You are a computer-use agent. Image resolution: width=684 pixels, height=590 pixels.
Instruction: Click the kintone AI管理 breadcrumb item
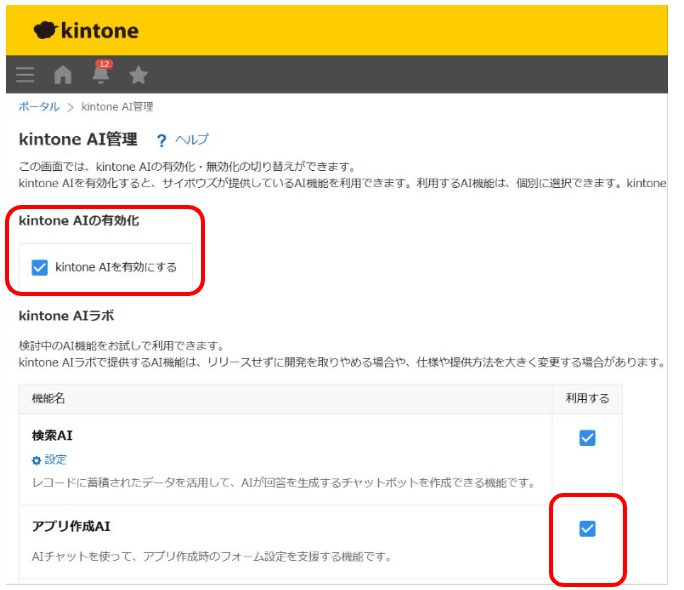click(117, 106)
